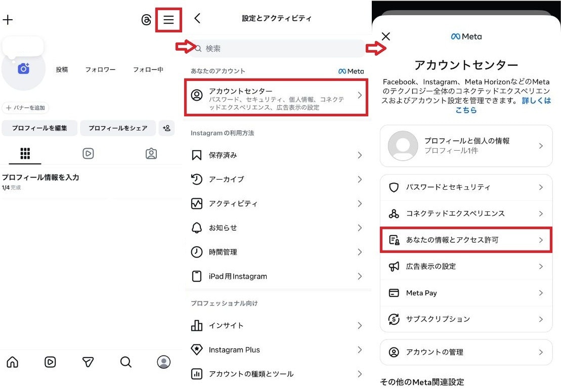Tap プロフィール情報を入力 prompt
561x392 pixels.
pos(40,178)
